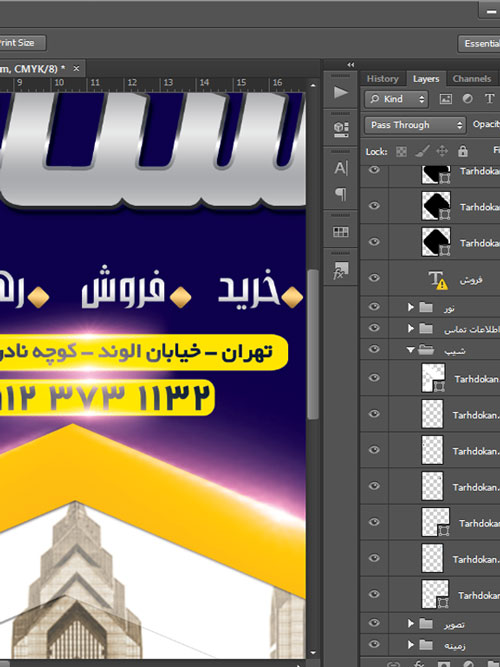Filter layers by type layers icon

[x=489, y=99]
